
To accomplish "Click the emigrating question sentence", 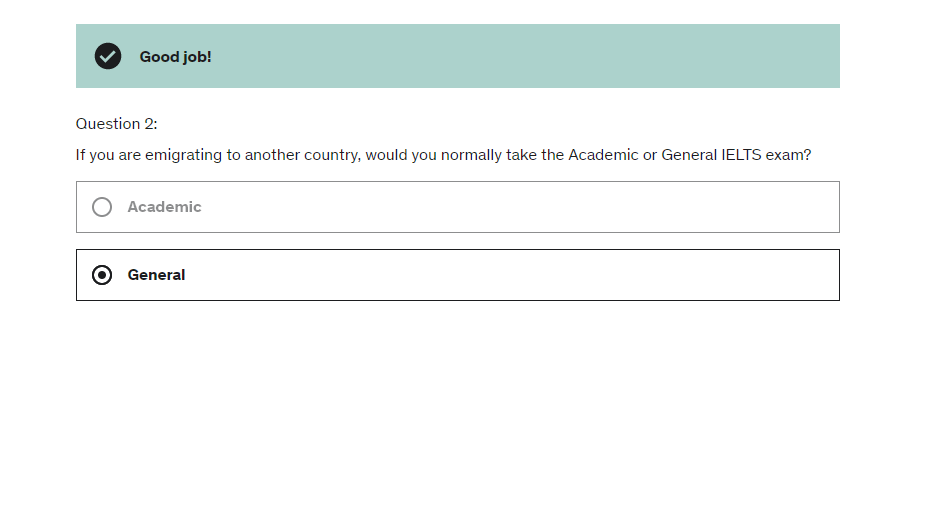I will [443, 155].
